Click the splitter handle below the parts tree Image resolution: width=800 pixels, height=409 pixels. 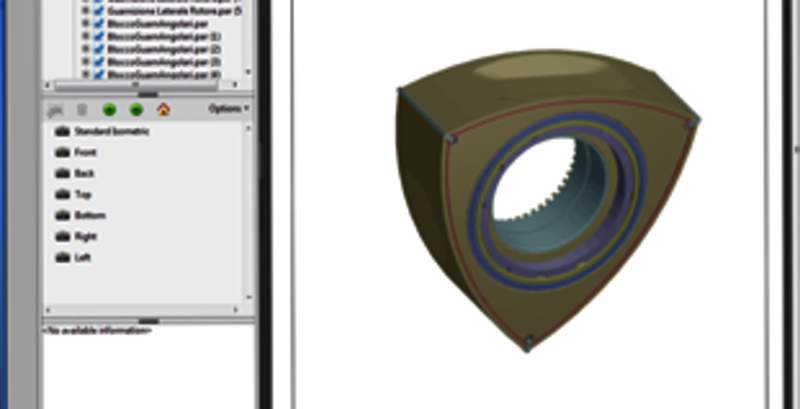click(x=148, y=95)
